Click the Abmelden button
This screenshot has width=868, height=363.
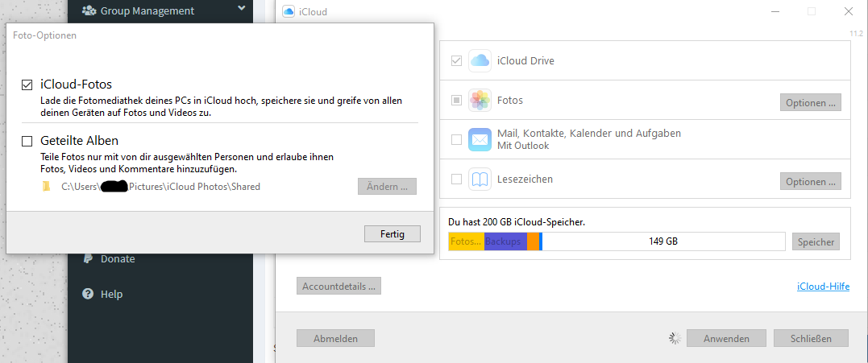tap(335, 338)
